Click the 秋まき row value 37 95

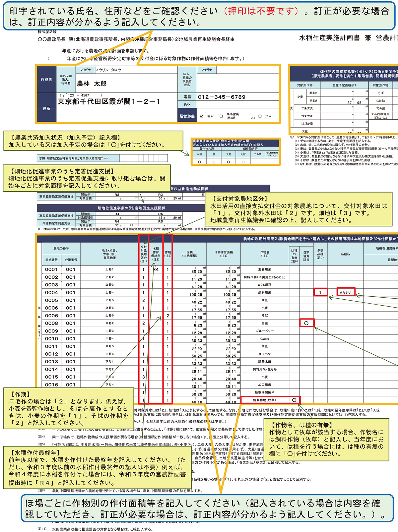pos(354,103)
